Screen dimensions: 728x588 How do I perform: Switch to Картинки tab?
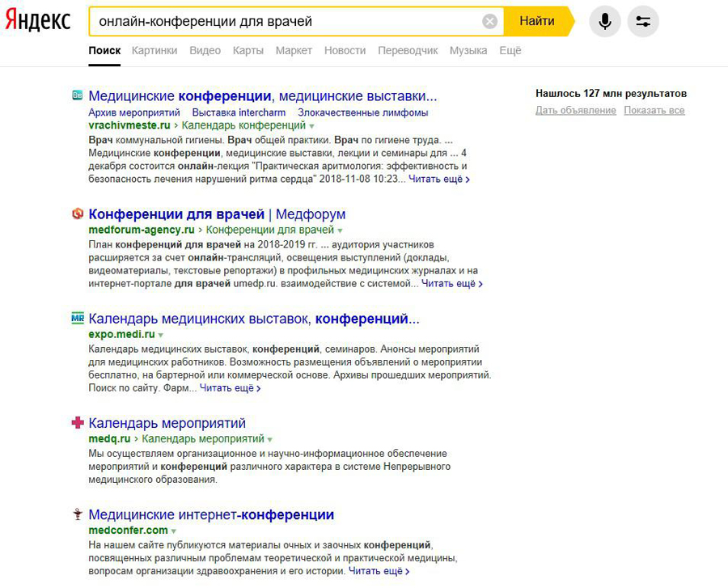tap(154, 50)
